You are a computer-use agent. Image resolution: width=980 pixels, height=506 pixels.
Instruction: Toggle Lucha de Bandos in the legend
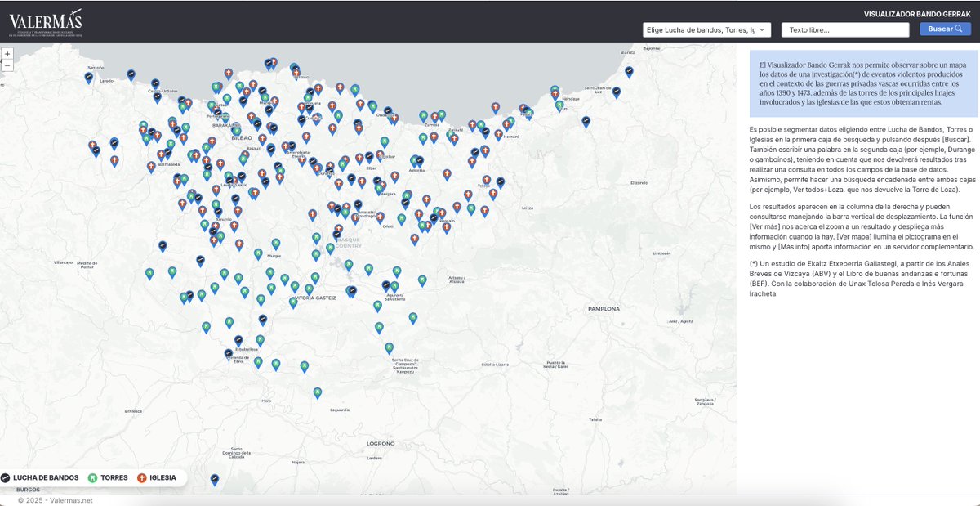tap(40, 477)
